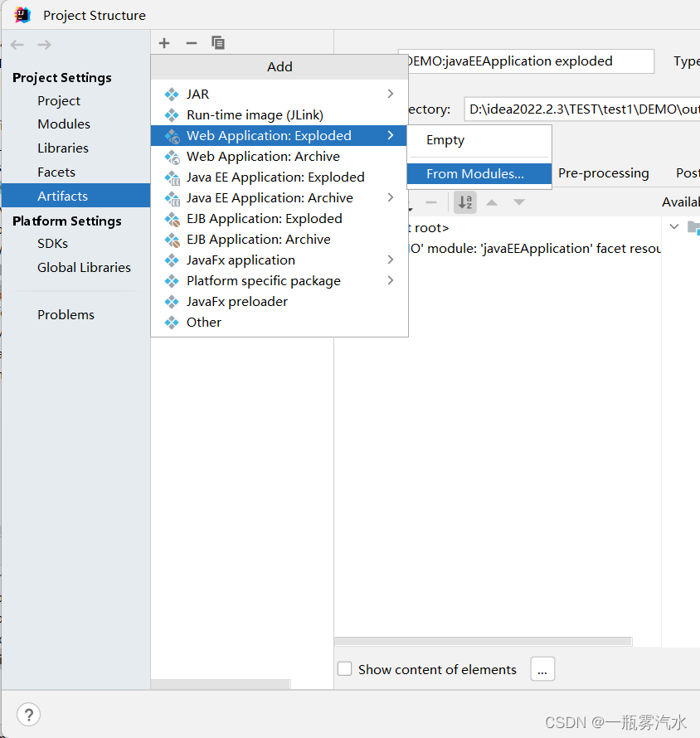700x738 pixels.
Task: Click the EJB Application: Exploded icon
Action: coord(172,219)
